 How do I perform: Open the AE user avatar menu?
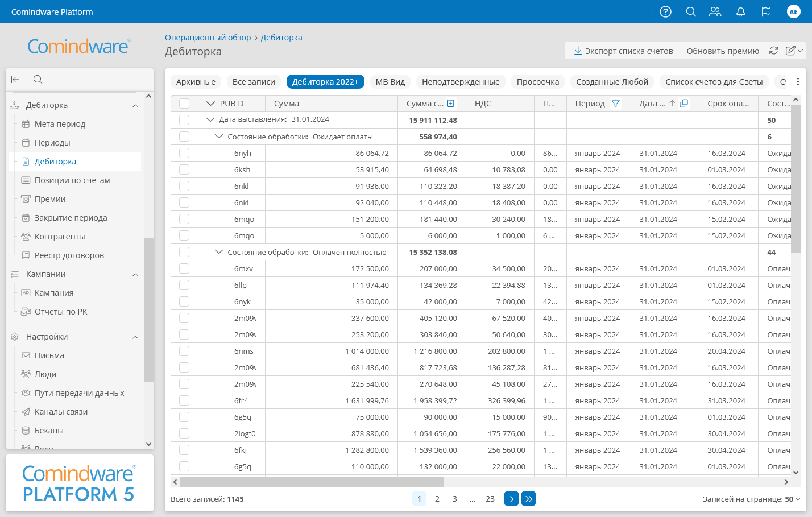click(x=793, y=11)
